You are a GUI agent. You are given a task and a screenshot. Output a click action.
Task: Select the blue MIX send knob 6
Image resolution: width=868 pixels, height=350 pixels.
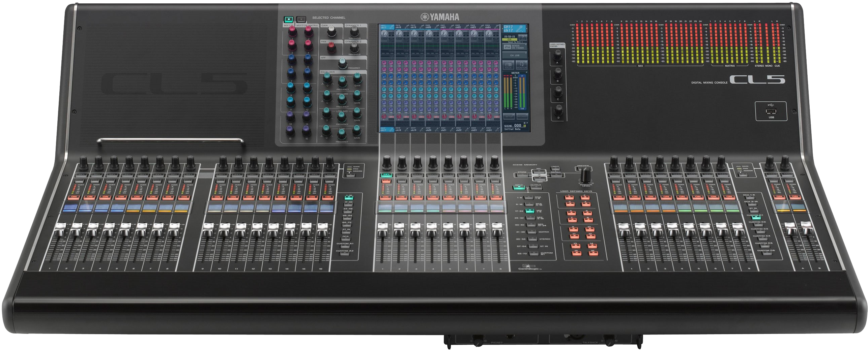[308, 59]
